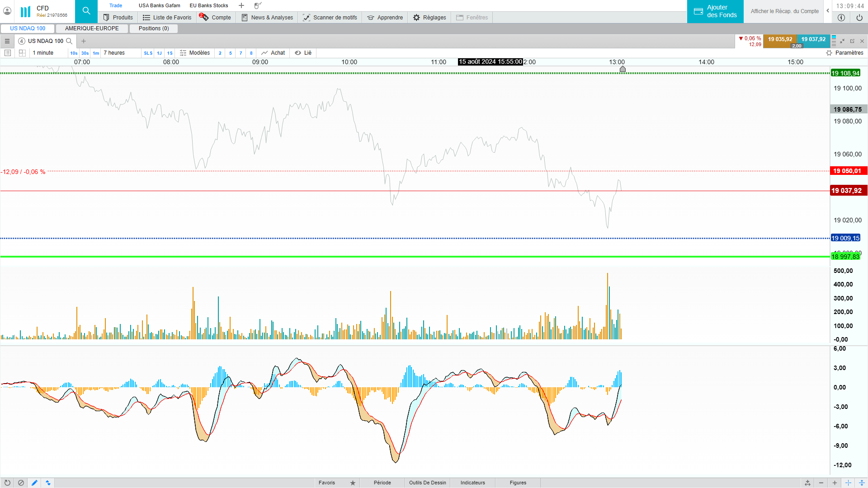Click the chart layout grid icon
The height and width of the screenshot is (488, 868).
pyautogui.click(x=22, y=53)
